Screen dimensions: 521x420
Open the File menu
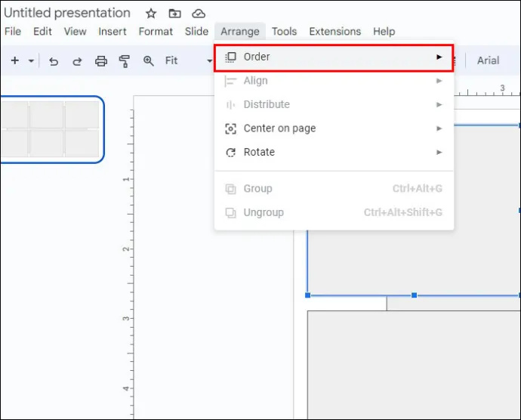click(x=13, y=31)
